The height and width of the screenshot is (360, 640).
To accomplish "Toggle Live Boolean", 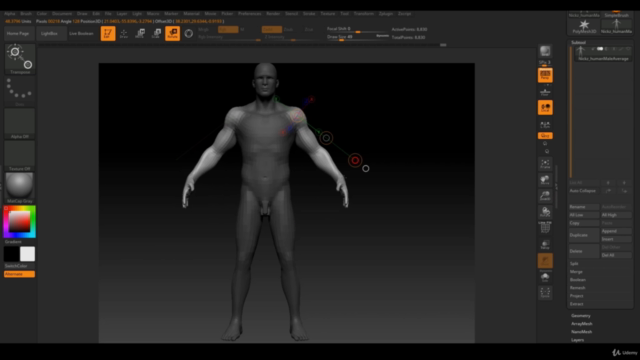I will pos(81,33).
